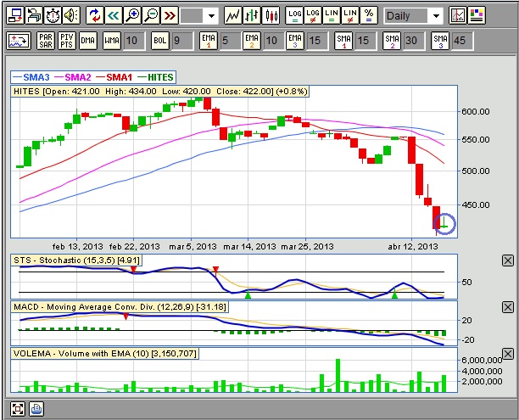The width and height of the screenshot is (519, 420).
Task: Toggle the PIV PTS pivot points indicator
Action: coord(66,41)
